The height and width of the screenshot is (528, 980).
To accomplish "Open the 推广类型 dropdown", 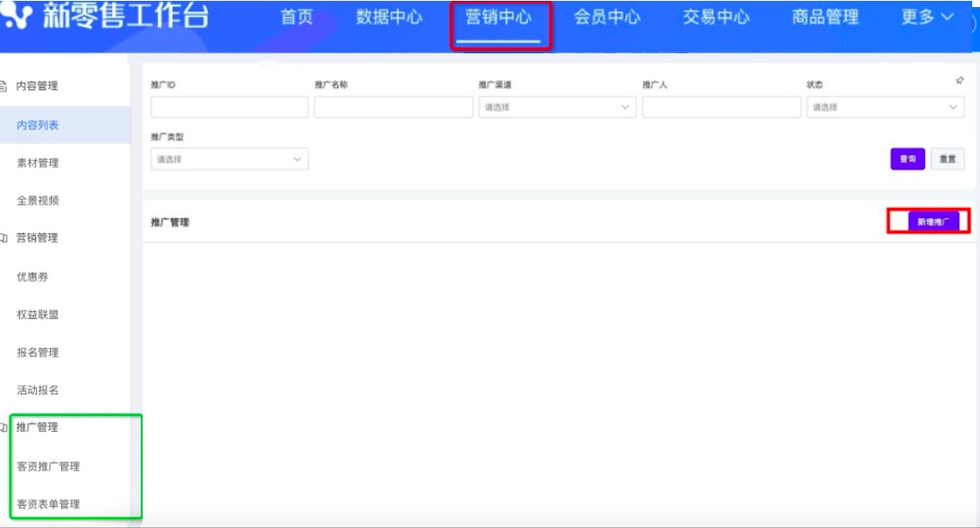I will 229,159.
